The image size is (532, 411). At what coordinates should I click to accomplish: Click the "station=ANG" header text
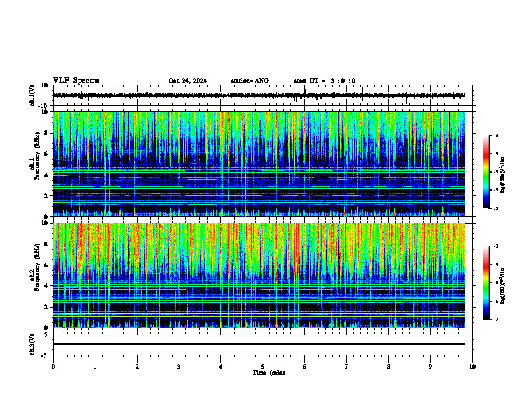pyautogui.click(x=250, y=81)
